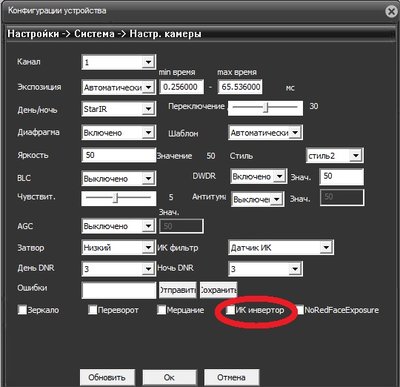This screenshot has height=387, width=400.
Task: Check the ИК инвертор checkbox
Action: pos(231,310)
